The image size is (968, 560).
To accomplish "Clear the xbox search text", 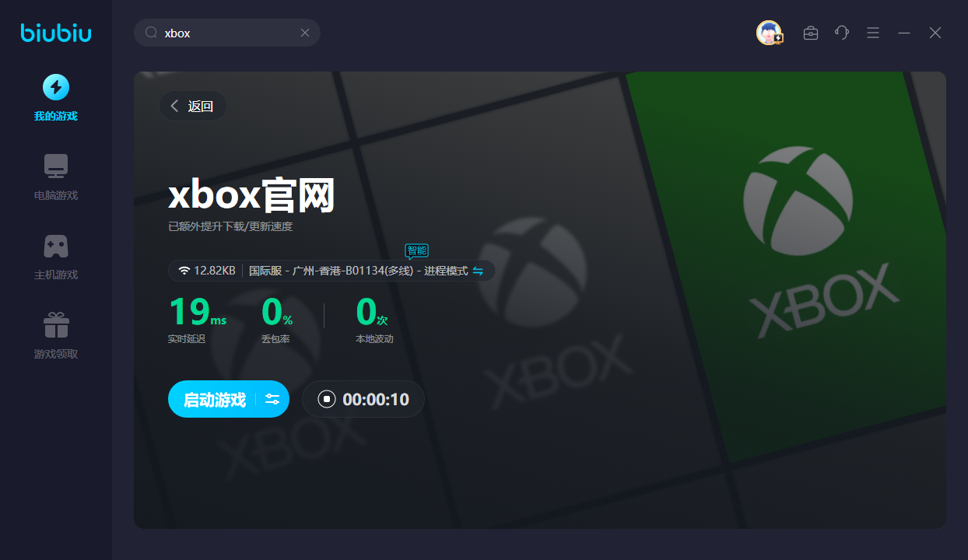I will pos(305,33).
